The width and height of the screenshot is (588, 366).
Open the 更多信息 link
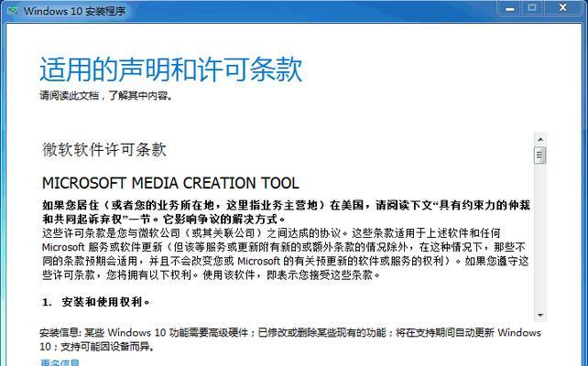[60, 362]
